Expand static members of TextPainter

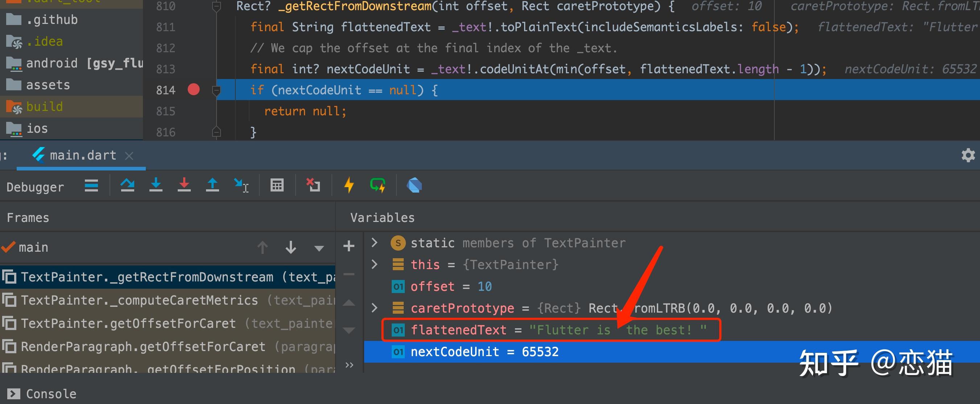coord(374,243)
